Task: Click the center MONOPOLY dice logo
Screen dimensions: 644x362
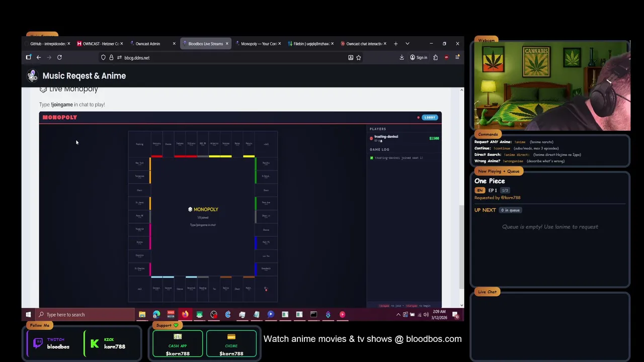Action: click(x=203, y=209)
